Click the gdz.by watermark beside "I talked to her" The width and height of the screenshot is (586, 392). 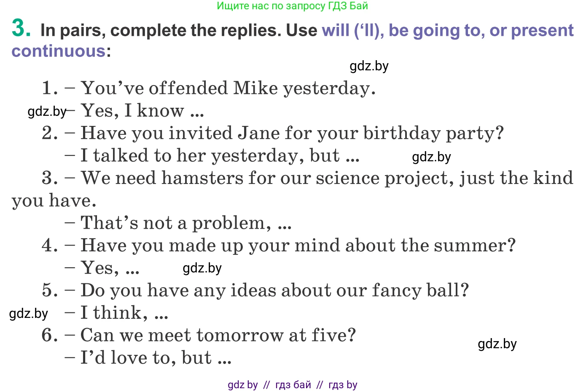431,157
